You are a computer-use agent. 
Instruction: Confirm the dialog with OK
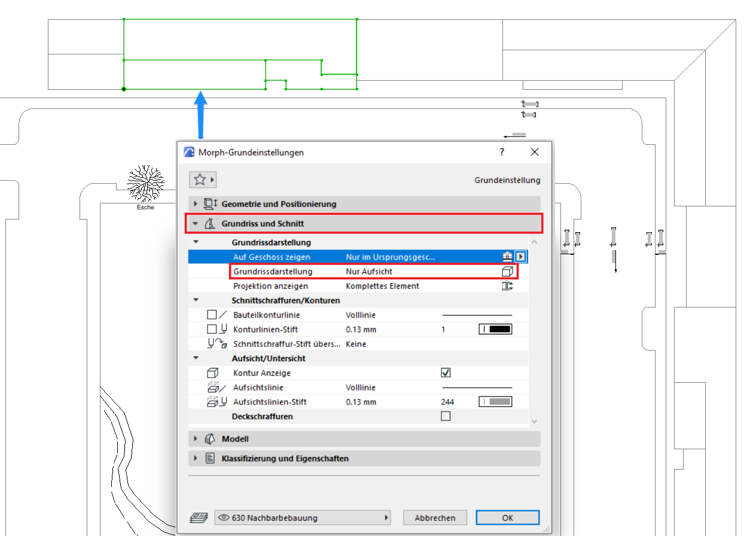507,517
